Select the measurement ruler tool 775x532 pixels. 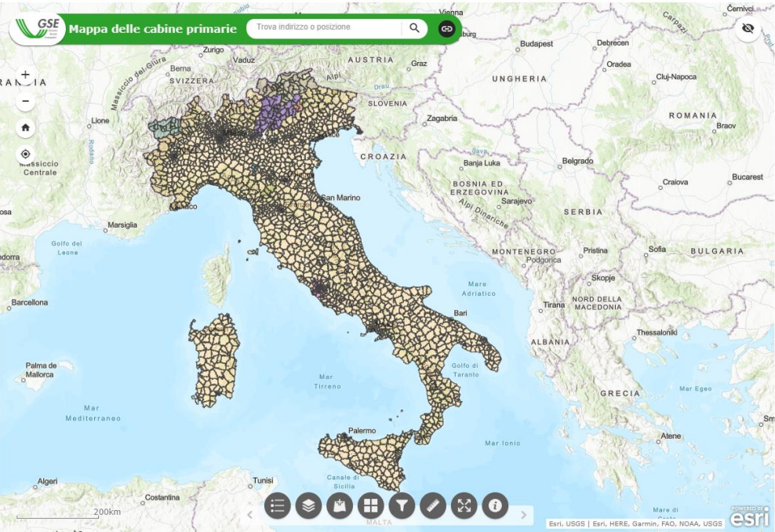pos(433,506)
